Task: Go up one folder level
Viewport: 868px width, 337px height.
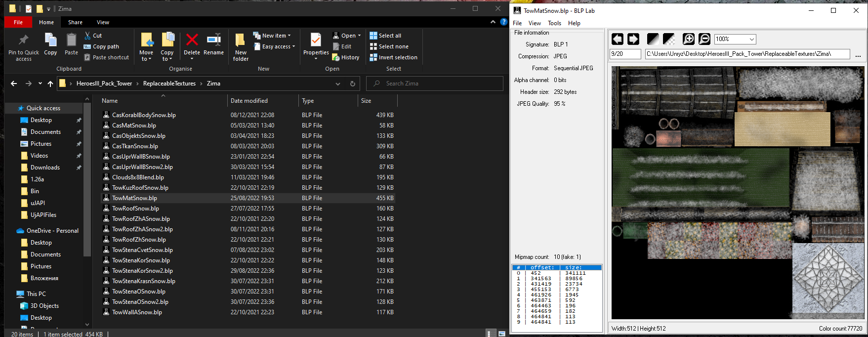Action: click(x=50, y=84)
